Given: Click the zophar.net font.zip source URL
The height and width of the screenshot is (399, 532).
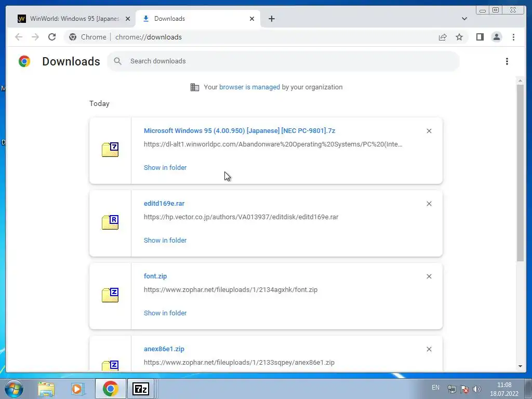Looking at the screenshot, I should tap(231, 290).
